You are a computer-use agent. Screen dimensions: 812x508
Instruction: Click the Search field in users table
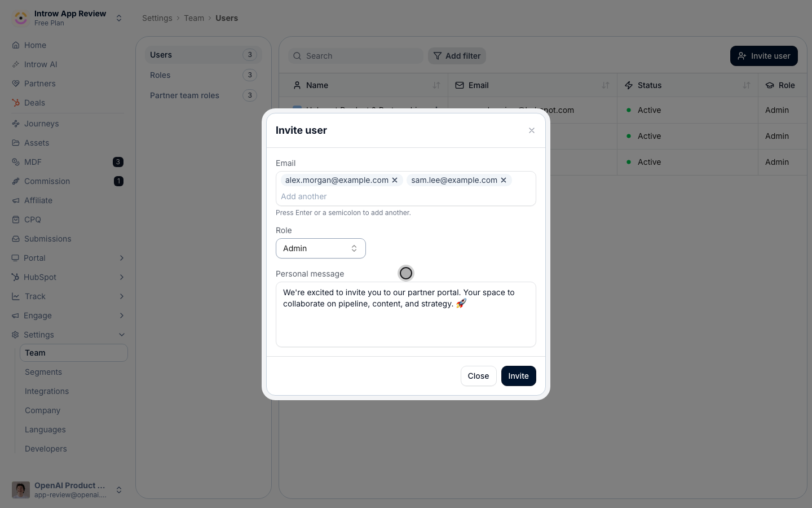[x=356, y=56]
